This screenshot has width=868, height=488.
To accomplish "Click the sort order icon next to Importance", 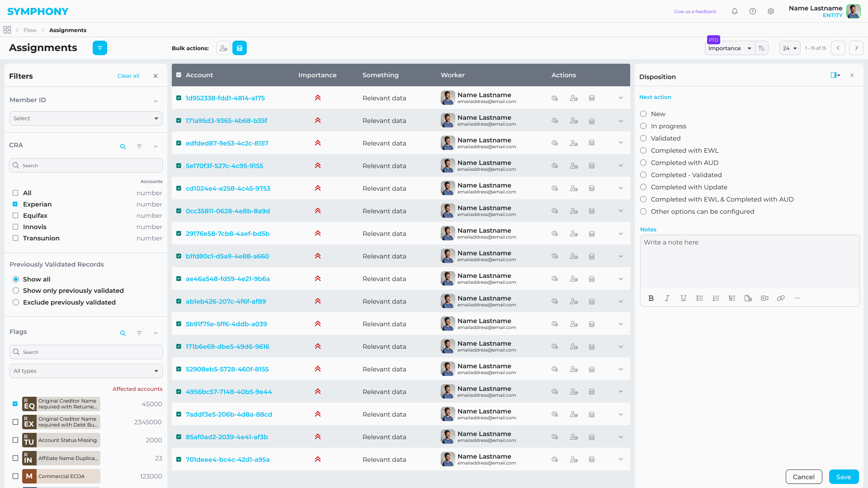I will tap(762, 48).
